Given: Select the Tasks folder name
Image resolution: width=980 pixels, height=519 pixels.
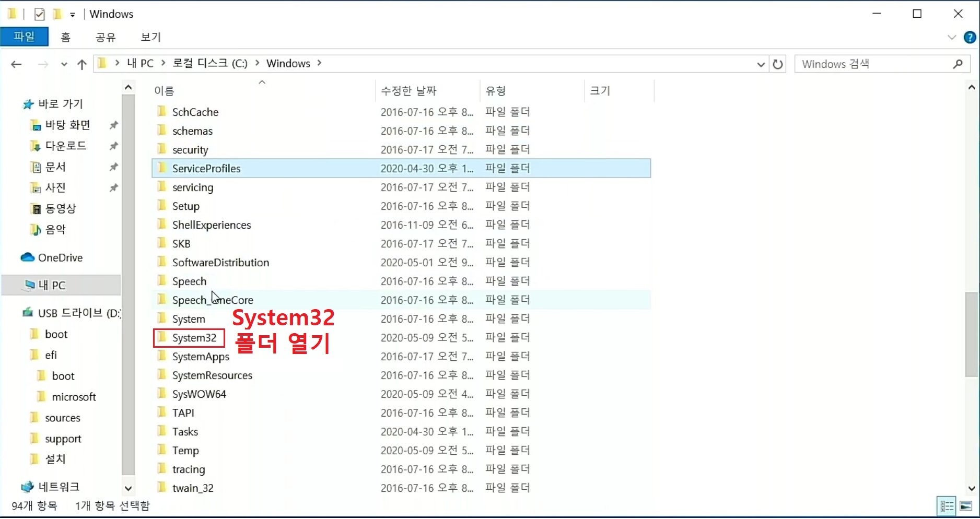Looking at the screenshot, I should [x=185, y=432].
